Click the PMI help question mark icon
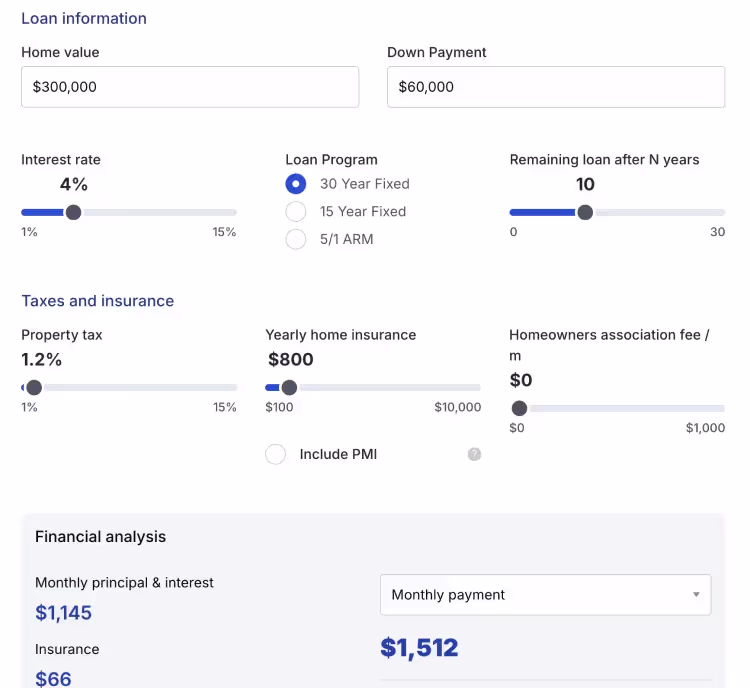Screen dimensions: 750x688 tap(474, 454)
